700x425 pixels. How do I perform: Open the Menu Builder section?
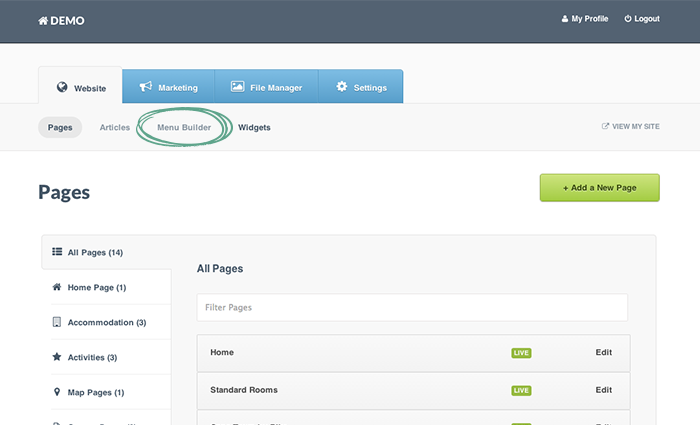click(184, 128)
